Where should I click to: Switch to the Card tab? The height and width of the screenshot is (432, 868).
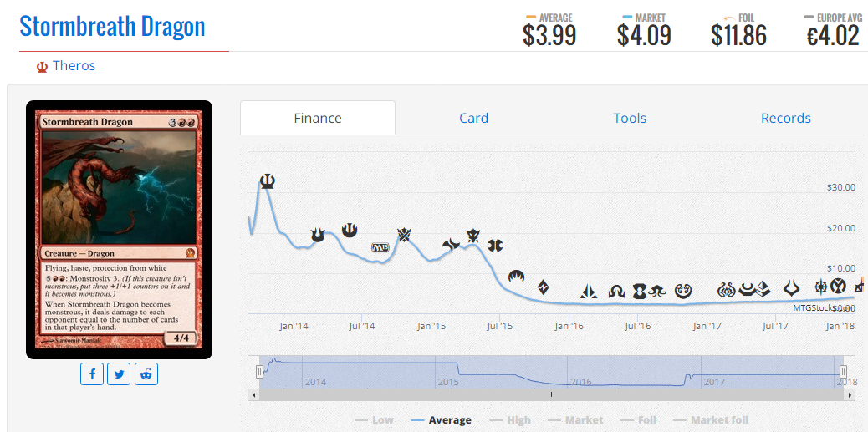coord(473,118)
